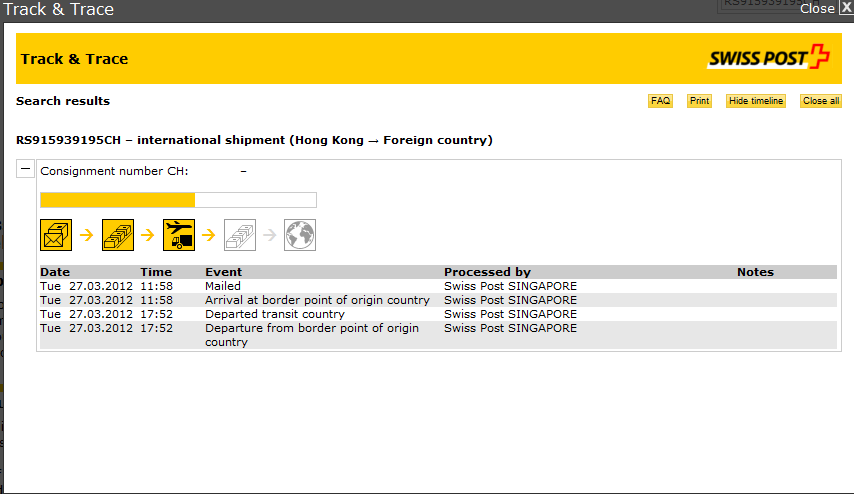Viewport: 854px width, 494px height.
Task: Click the first yellow arrow after the envelope icon
Action: tap(87, 236)
